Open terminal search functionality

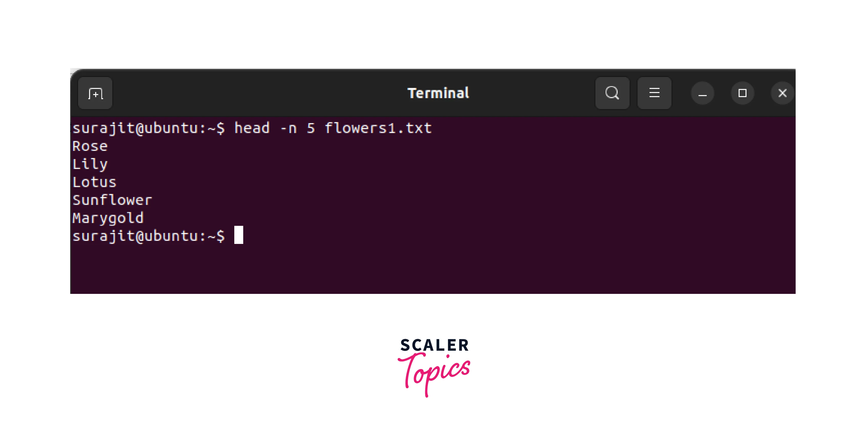tap(613, 92)
